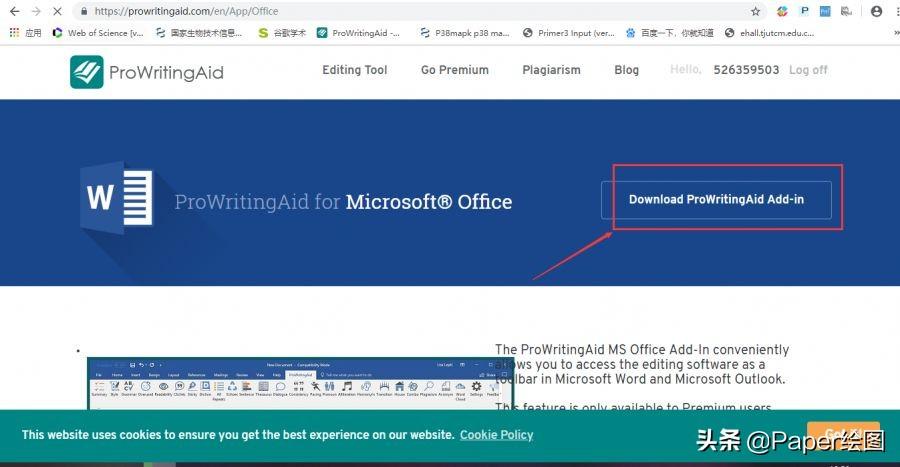The image size is (900, 467).
Task: Open the colorful multicolor extension icon
Action: (782, 11)
